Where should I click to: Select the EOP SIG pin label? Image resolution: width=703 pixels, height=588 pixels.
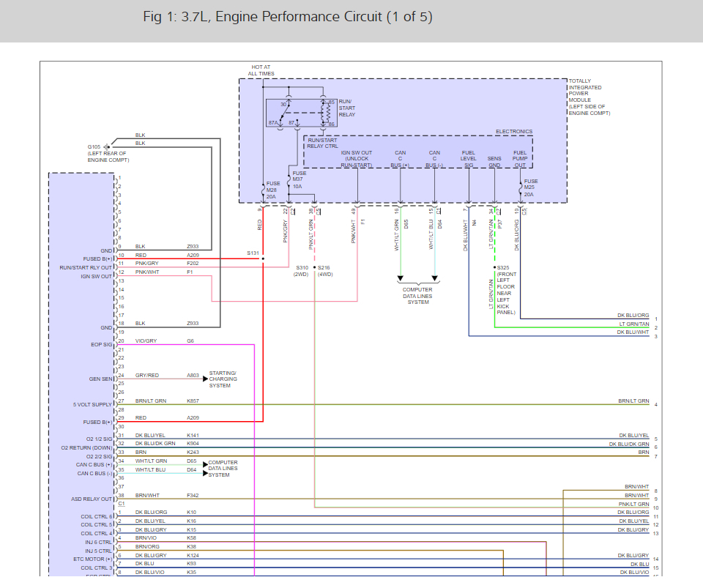101,342
